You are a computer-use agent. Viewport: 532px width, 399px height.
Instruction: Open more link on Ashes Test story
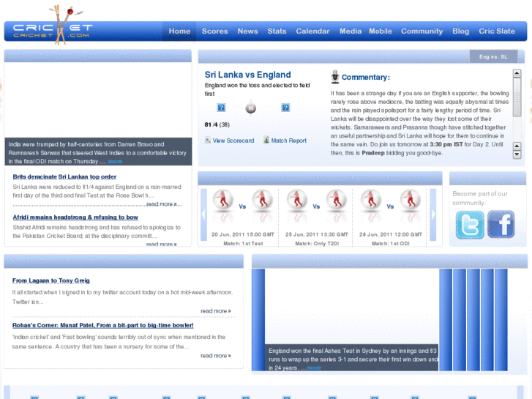[314, 368]
